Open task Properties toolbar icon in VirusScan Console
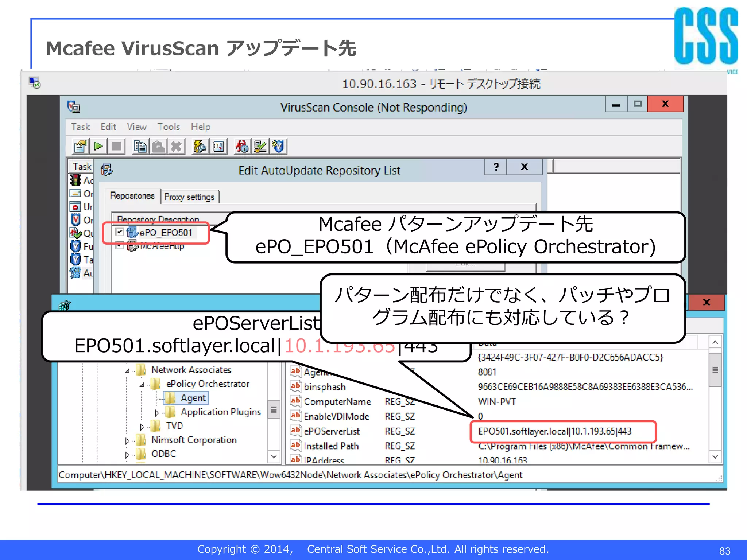Viewport: 747px width, 560px height. [x=80, y=147]
